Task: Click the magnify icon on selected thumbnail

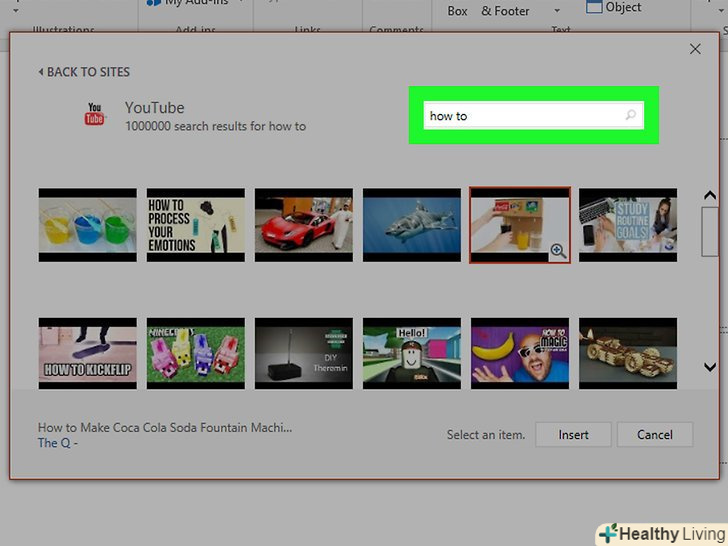Action: (558, 252)
